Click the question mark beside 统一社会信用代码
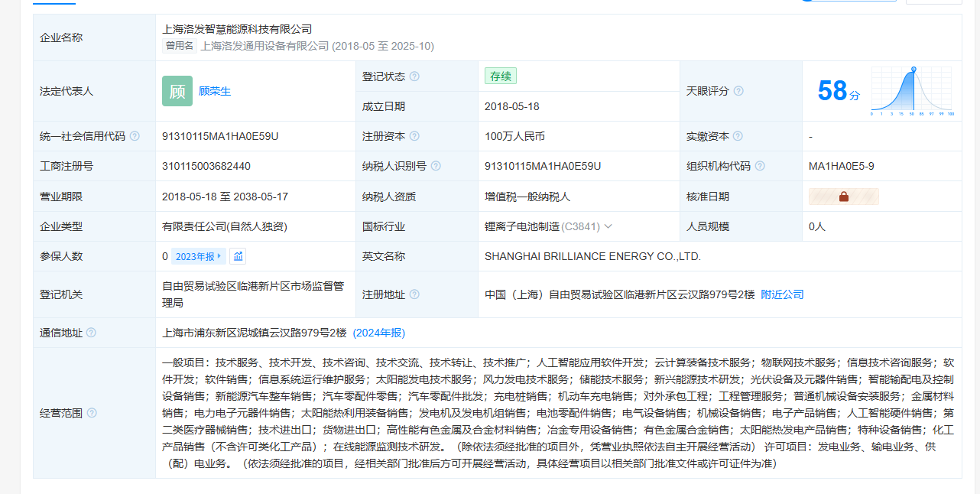The image size is (980, 494). [x=135, y=136]
